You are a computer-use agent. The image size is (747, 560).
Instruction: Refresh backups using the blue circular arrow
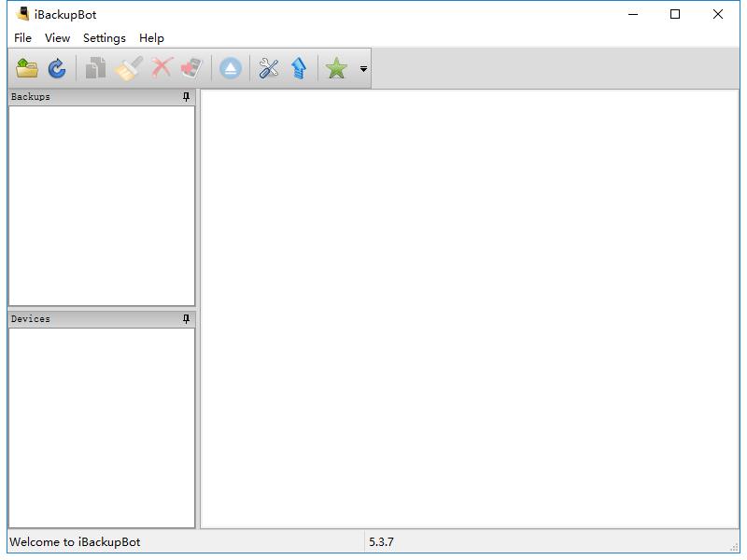57,68
